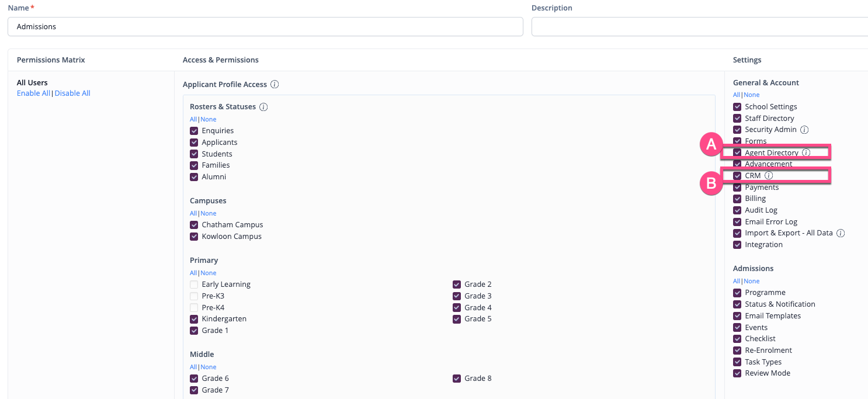This screenshot has height=399, width=868.
Task: Select None under Middle grades
Action: (x=209, y=367)
